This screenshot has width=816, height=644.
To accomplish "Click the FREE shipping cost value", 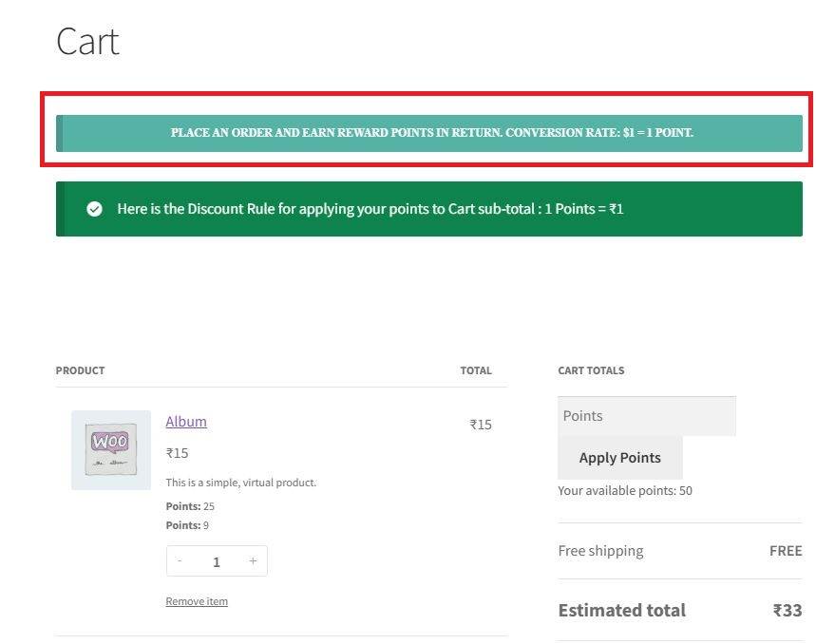I will point(786,550).
